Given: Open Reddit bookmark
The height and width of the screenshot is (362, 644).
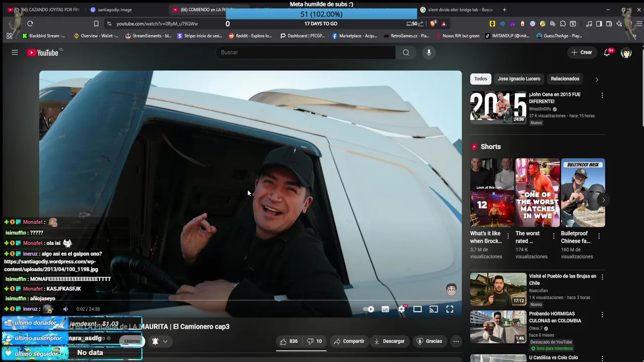Looking at the screenshot, I should tap(250, 36).
